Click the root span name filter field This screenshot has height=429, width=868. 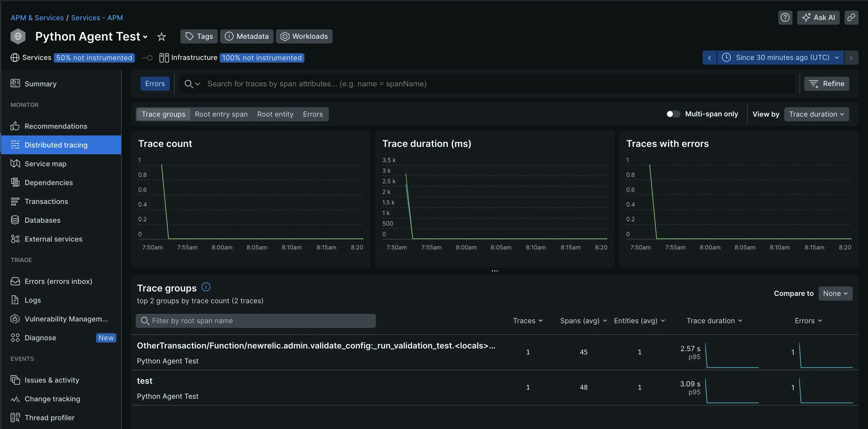coord(255,321)
